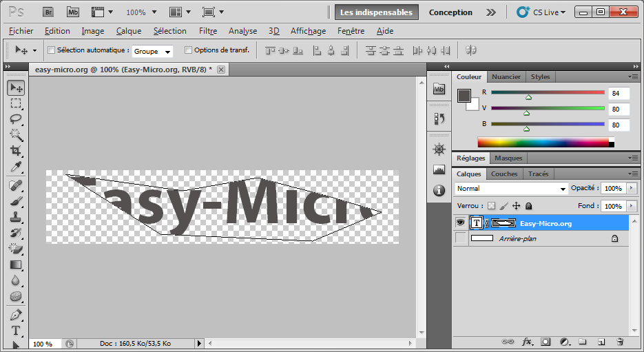Close the easy-micro.org document tab
This screenshot has height=352, width=644.
pos(221,70)
